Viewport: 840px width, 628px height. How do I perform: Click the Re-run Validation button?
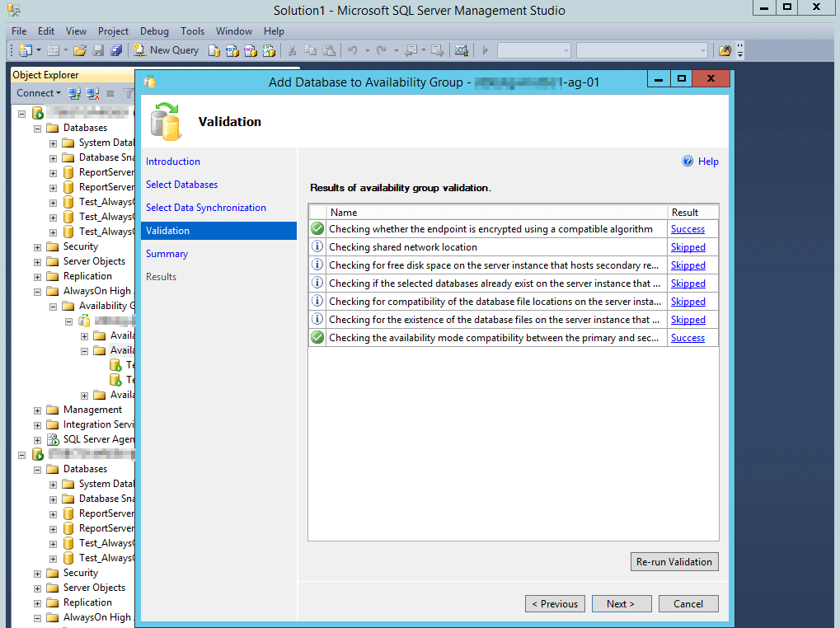coord(674,561)
